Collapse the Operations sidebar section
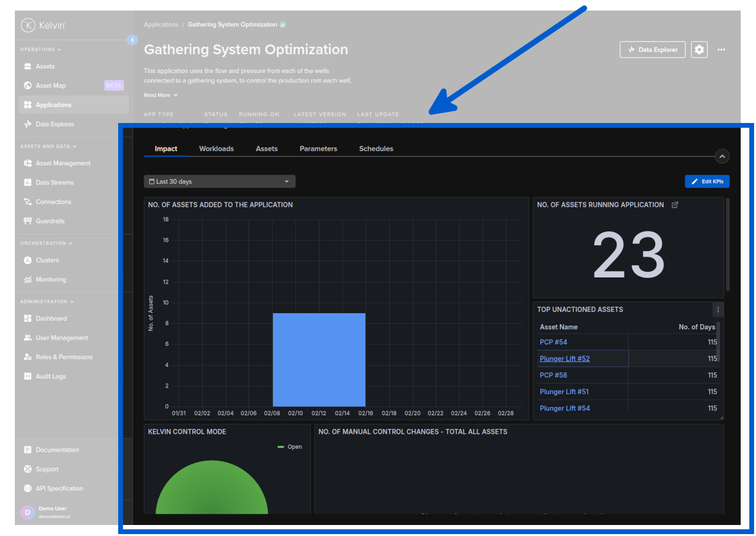 click(x=41, y=49)
